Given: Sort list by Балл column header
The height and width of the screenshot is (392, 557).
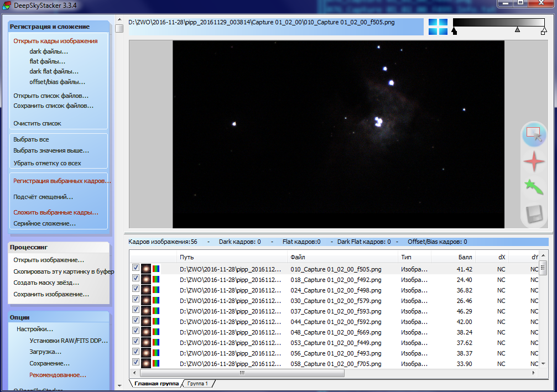Looking at the screenshot, I should [453, 257].
